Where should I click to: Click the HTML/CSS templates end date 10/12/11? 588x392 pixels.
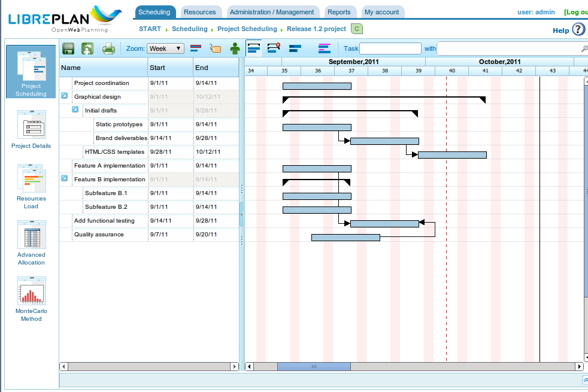coord(208,152)
